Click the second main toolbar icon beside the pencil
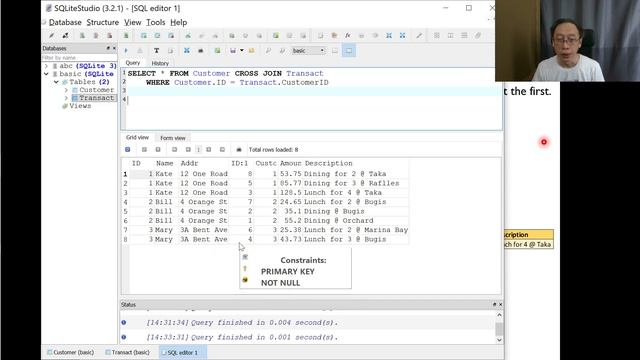The image size is (640, 360). (x=65, y=36)
